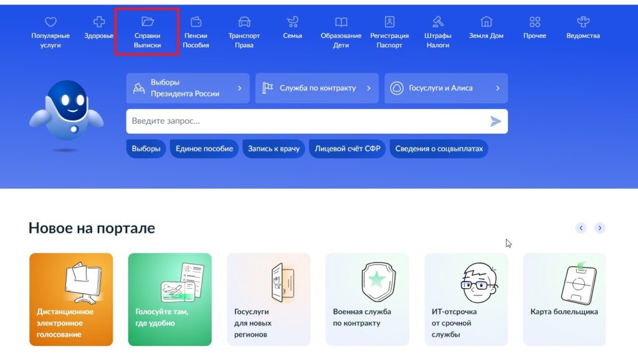Expand the Служба по контракту banner
Image resolution: width=638 pixels, height=364 pixels.
click(x=317, y=88)
